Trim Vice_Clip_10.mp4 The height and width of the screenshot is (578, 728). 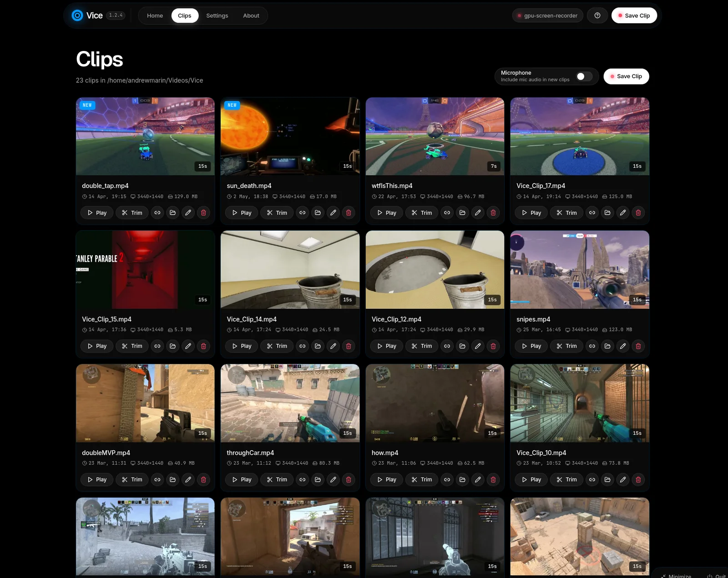coord(566,479)
